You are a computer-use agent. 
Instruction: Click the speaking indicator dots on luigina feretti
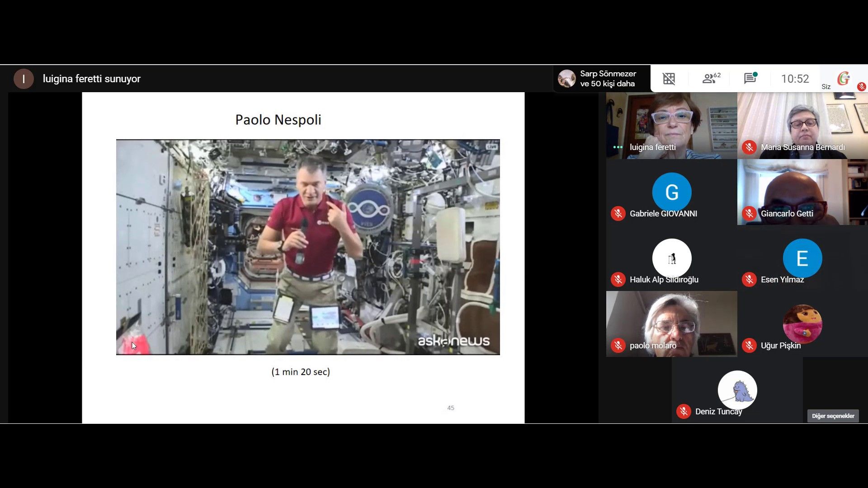pos(618,147)
